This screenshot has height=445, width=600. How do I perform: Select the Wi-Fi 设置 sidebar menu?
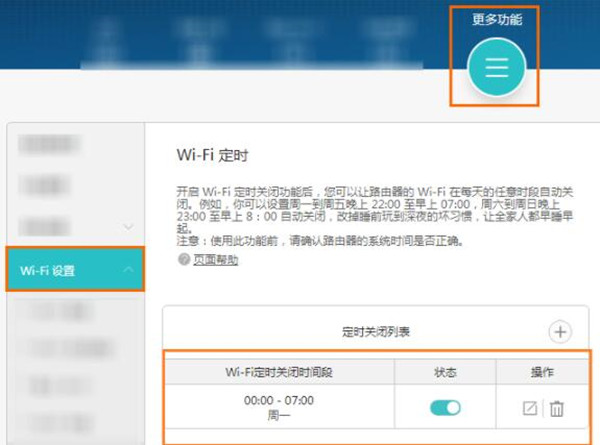75,270
